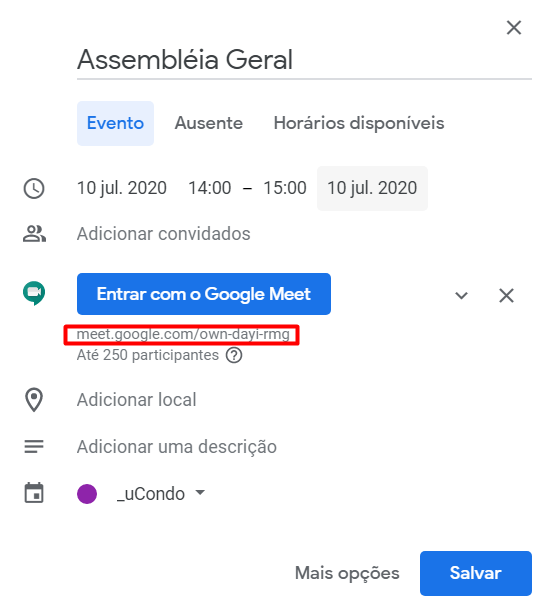The height and width of the screenshot is (602, 550).
Task: Expand Google Meet conference details chevron
Action: coord(461,295)
